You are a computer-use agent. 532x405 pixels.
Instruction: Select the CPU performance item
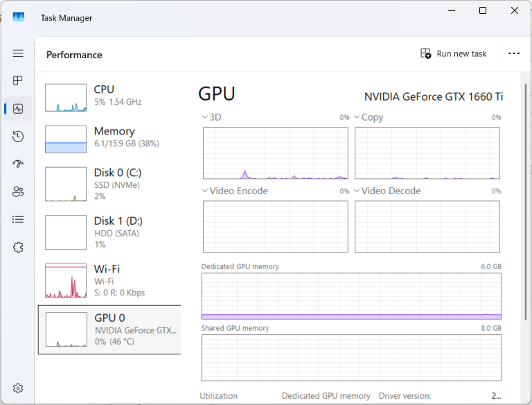(109, 96)
